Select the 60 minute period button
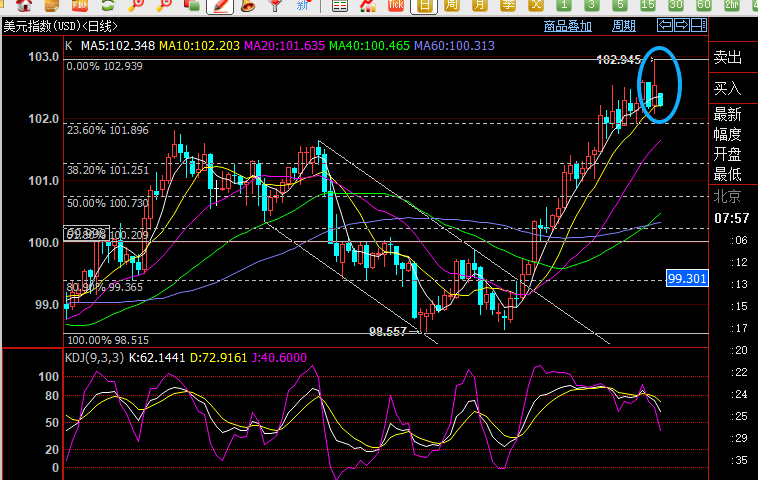Image resolution: width=758 pixels, height=480 pixels. (704, 5)
